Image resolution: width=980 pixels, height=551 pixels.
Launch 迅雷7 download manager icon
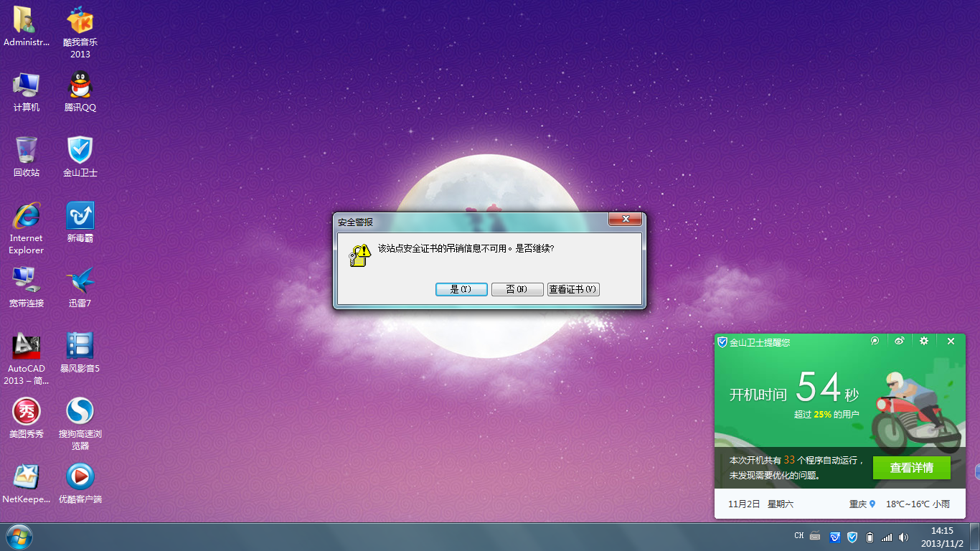point(80,281)
